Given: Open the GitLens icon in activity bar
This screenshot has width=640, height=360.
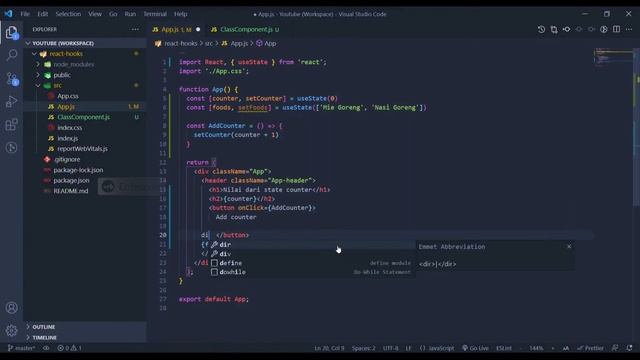Looking at the screenshot, I should 11,147.
